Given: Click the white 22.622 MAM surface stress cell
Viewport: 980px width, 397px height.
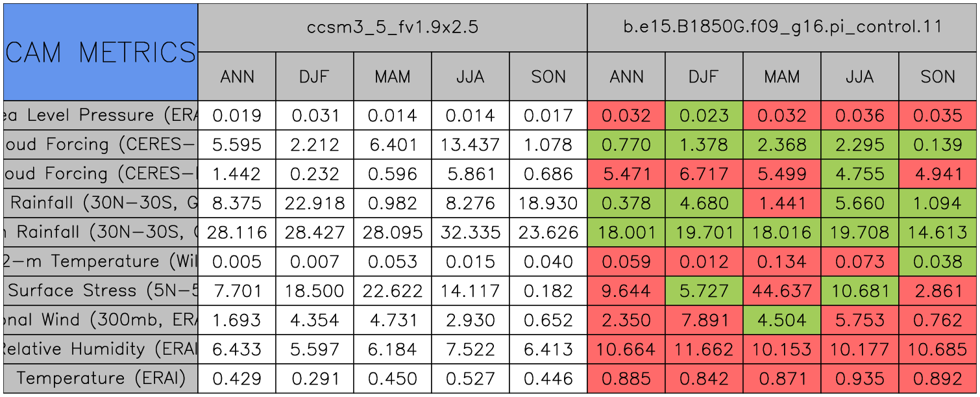Looking at the screenshot, I should click(x=393, y=291).
